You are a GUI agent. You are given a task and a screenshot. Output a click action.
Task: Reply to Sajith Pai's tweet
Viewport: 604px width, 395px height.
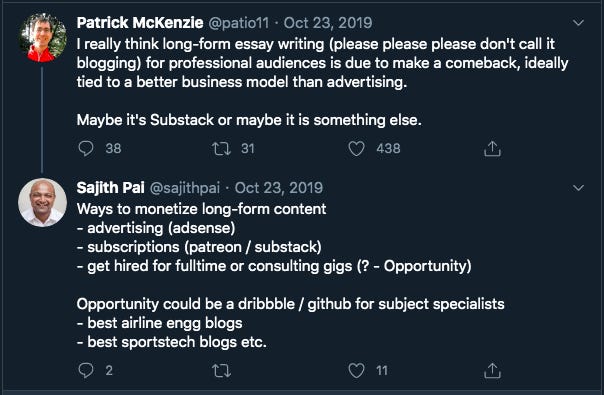pos(86,370)
